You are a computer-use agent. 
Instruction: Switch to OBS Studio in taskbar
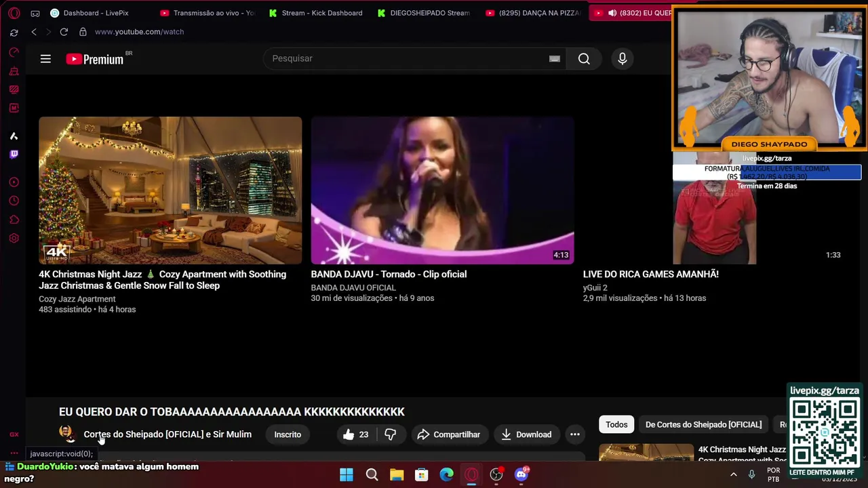497,474
